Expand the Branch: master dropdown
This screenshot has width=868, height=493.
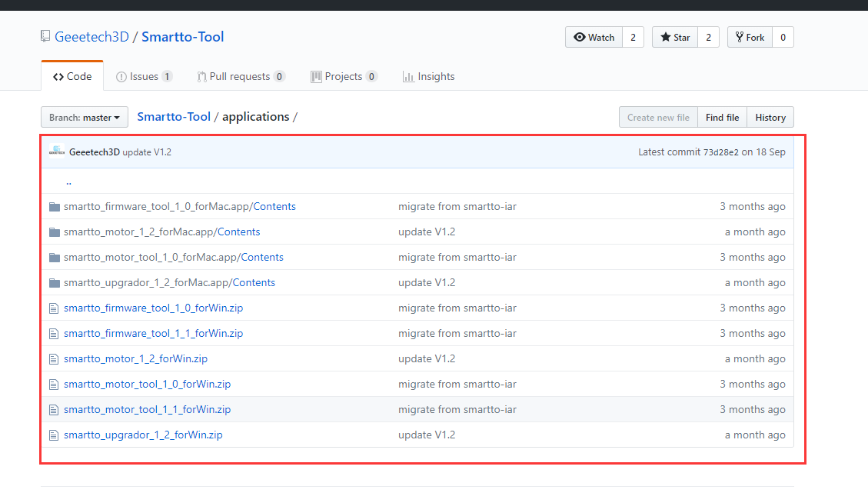click(x=84, y=118)
